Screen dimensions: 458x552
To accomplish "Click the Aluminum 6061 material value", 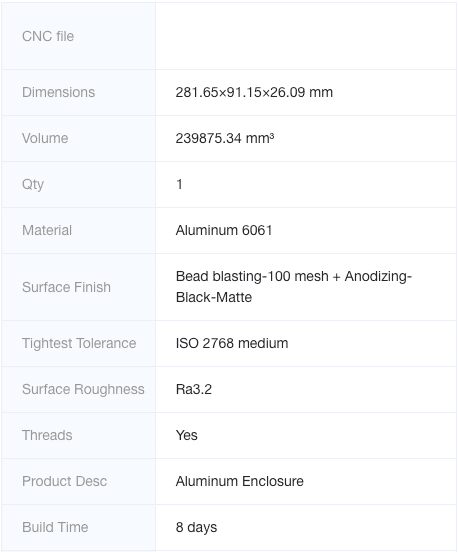I will 224,231.
